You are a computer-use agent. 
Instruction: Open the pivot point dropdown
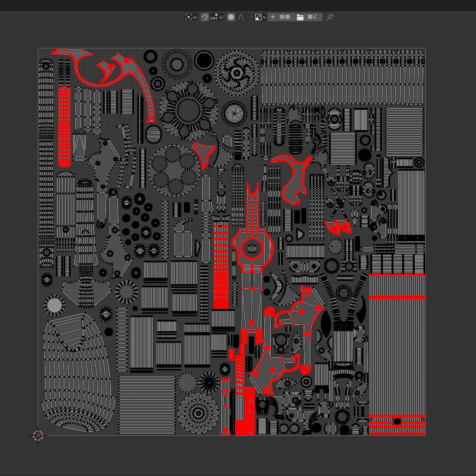tap(191, 18)
